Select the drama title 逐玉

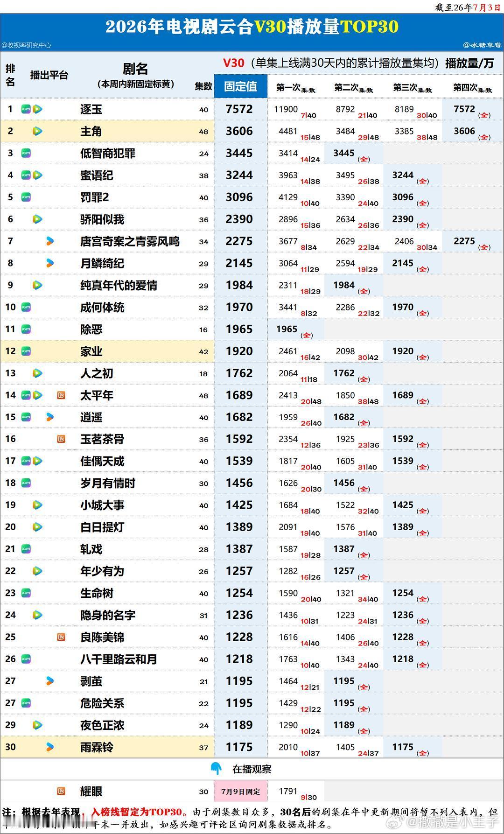point(91,109)
